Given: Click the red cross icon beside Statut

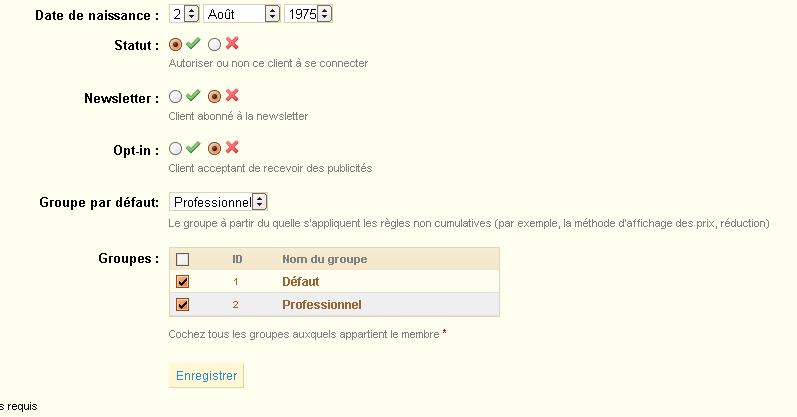Looking at the screenshot, I should coord(232,44).
